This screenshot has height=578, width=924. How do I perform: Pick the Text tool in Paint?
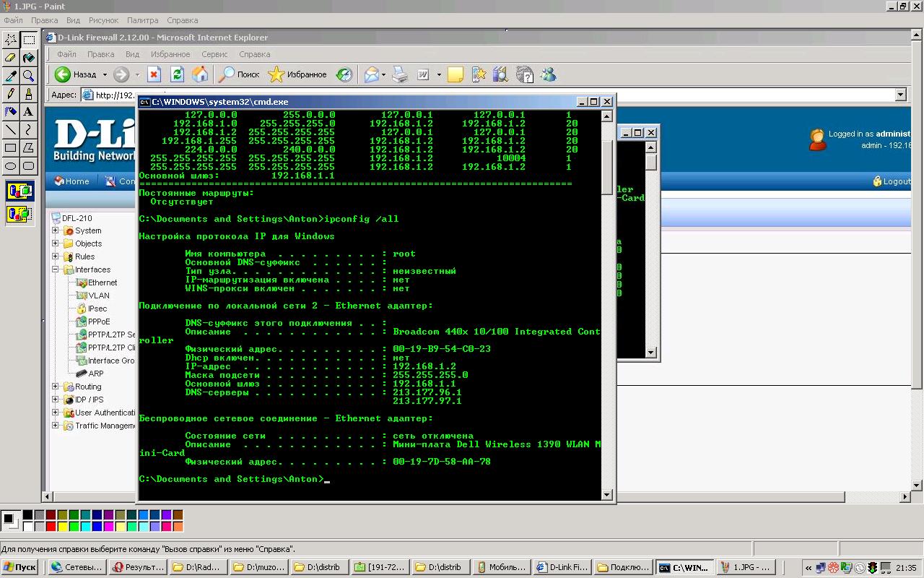point(28,112)
